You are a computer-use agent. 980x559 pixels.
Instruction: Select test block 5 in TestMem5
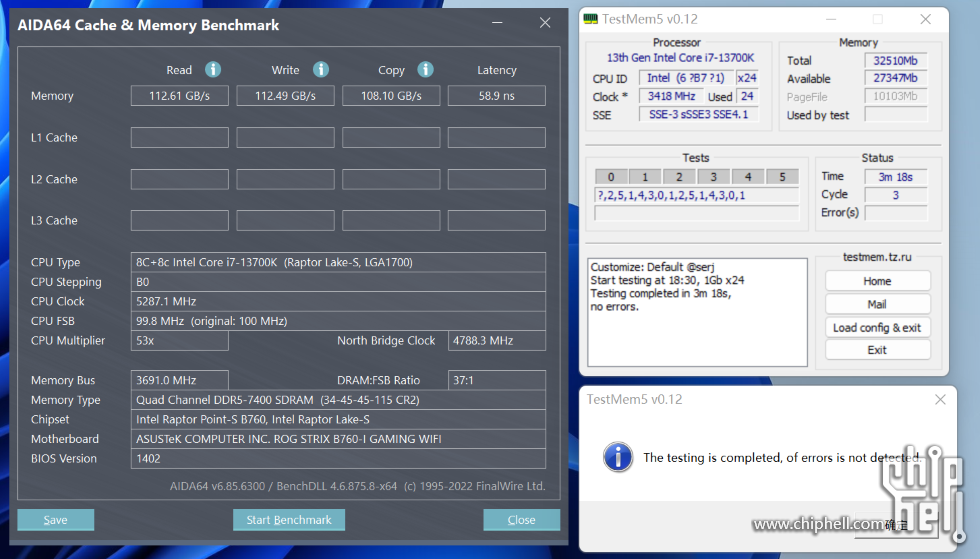pos(782,177)
